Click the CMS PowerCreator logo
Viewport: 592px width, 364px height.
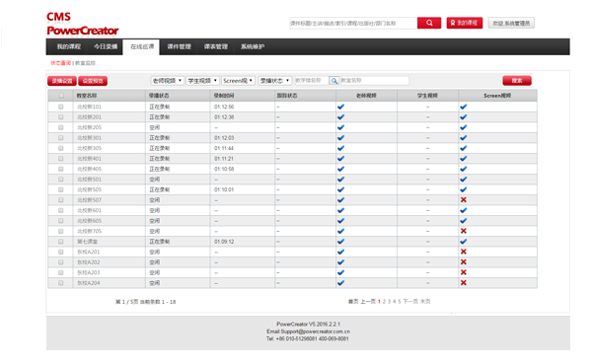click(x=82, y=24)
